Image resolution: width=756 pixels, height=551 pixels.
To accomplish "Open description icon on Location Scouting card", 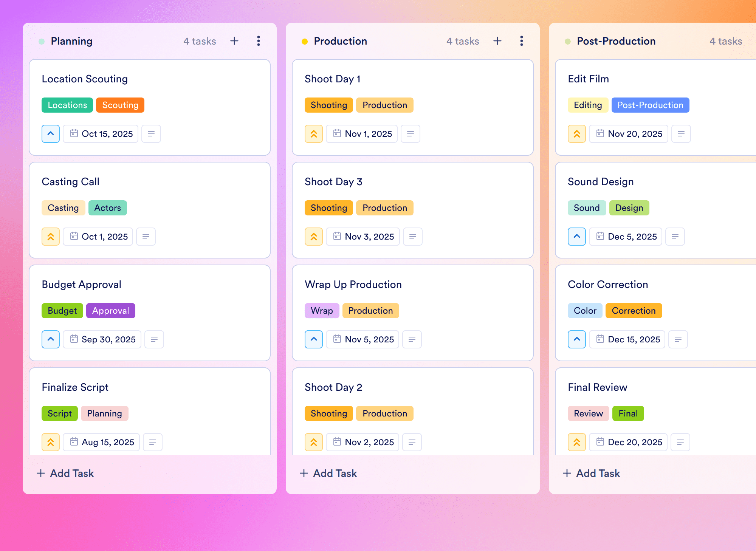I will coord(151,134).
